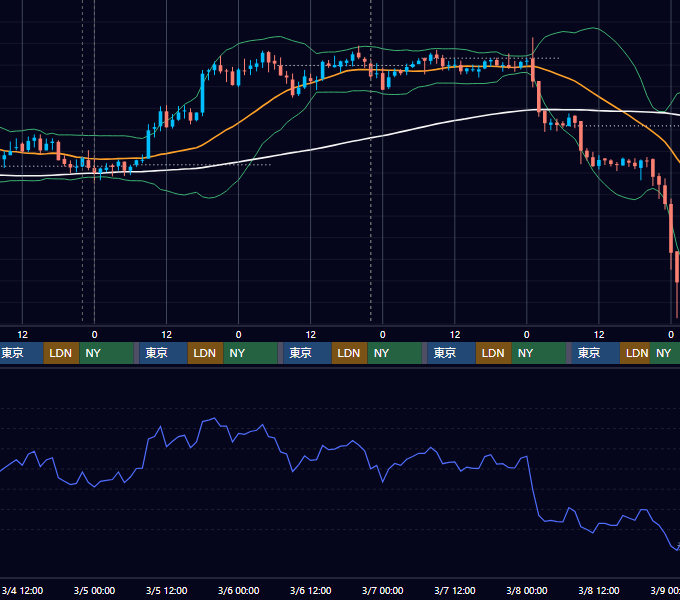This screenshot has height=600, width=680.
Task: Click the 東京 session block on 3/8
Action: coord(595,353)
